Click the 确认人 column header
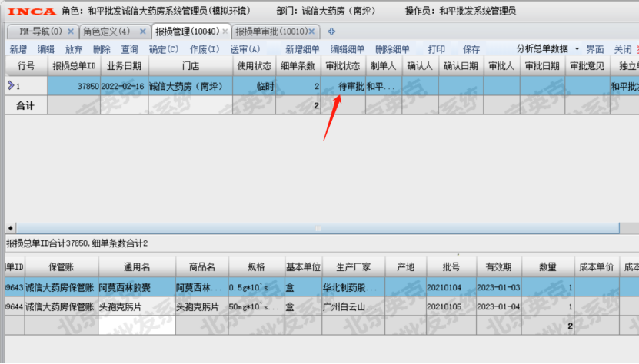 (x=420, y=66)
